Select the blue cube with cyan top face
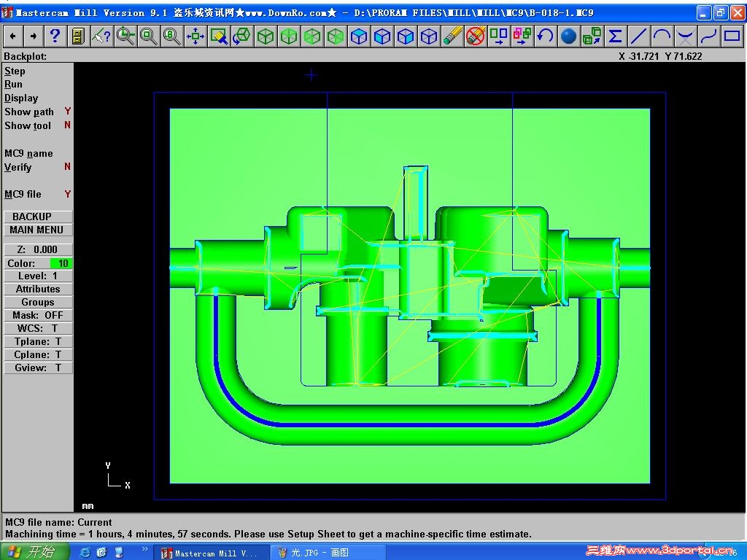747x560 pixels. [x=359, y=36]
